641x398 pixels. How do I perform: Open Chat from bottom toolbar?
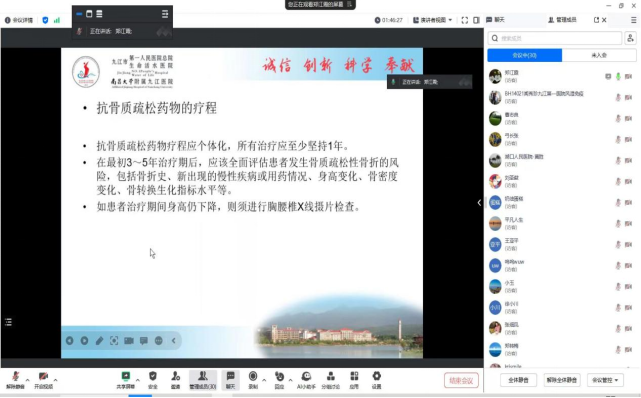coord(231,380)
